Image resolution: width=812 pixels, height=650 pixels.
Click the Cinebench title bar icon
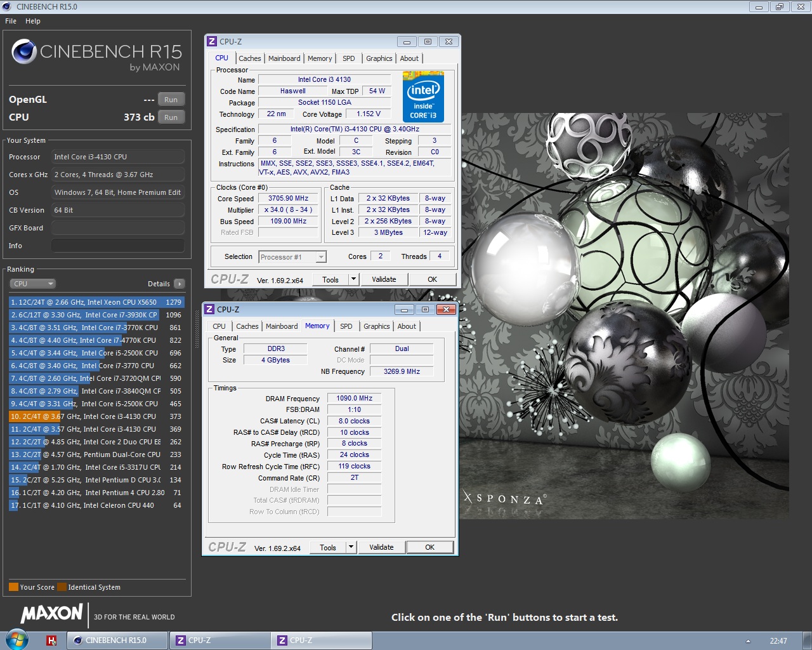click(x=7, y=6)
